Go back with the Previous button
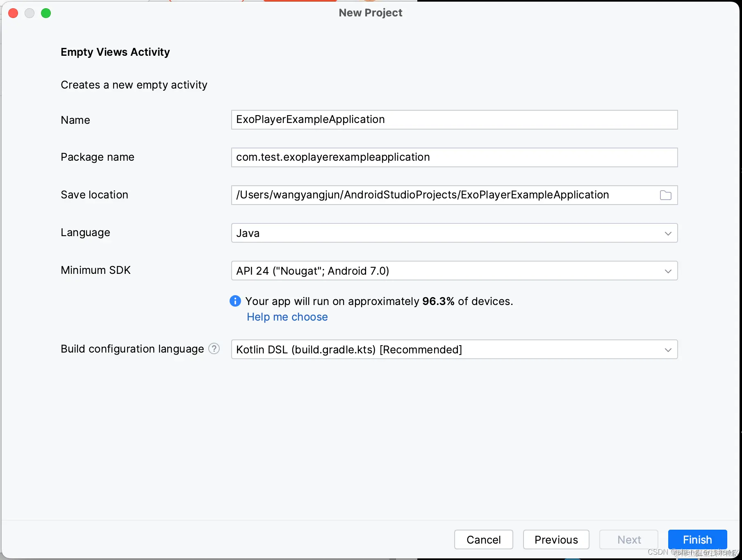The height and width of the screenshot is (560, 742). coord(556,540)
